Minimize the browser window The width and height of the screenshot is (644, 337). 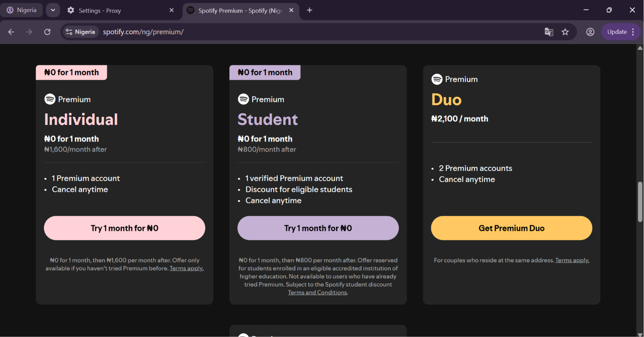point(586,10)
